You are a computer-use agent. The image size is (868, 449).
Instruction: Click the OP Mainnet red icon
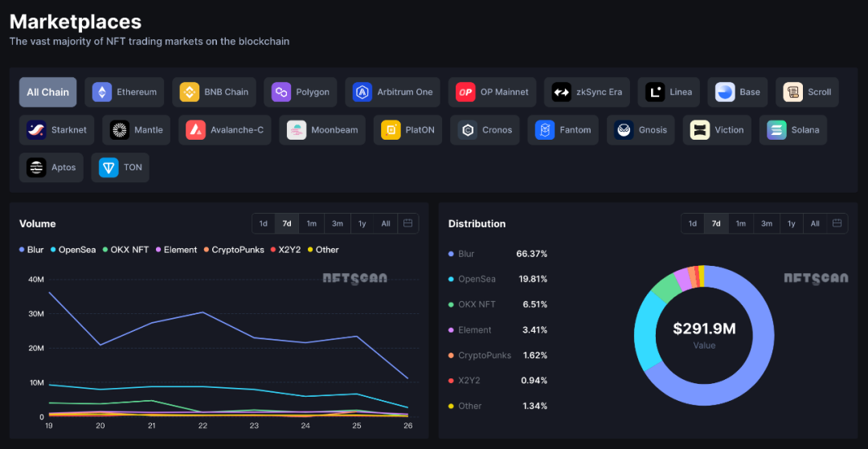click(465, 92)
